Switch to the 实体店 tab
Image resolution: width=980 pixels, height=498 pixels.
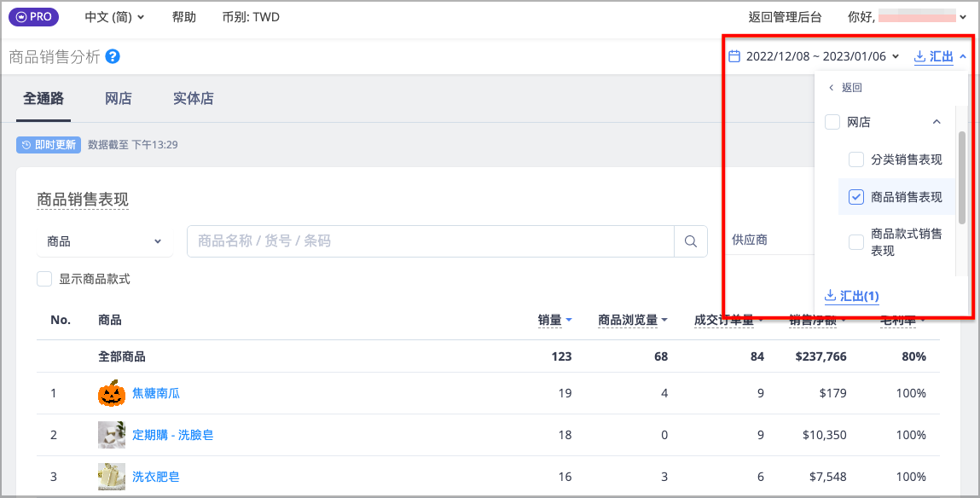pos(193,98)
